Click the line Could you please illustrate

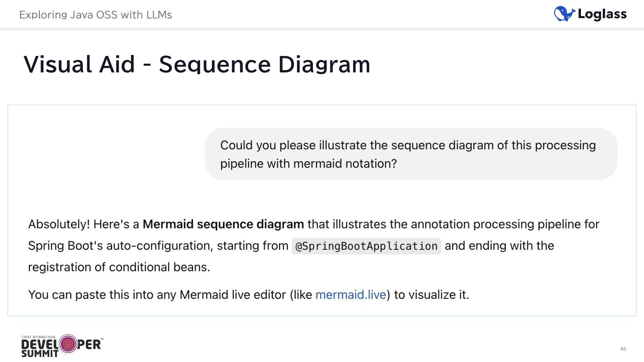408,145
